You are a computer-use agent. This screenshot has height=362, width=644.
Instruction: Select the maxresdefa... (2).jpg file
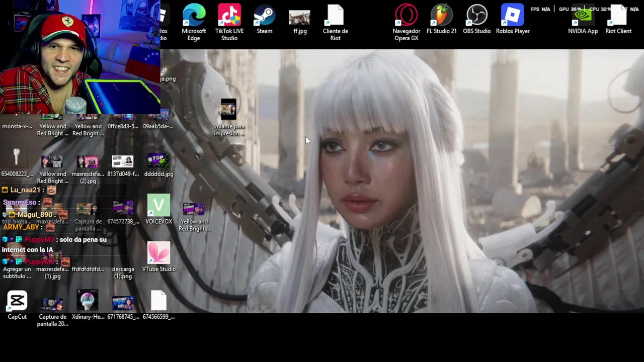(x=88, y=169)
